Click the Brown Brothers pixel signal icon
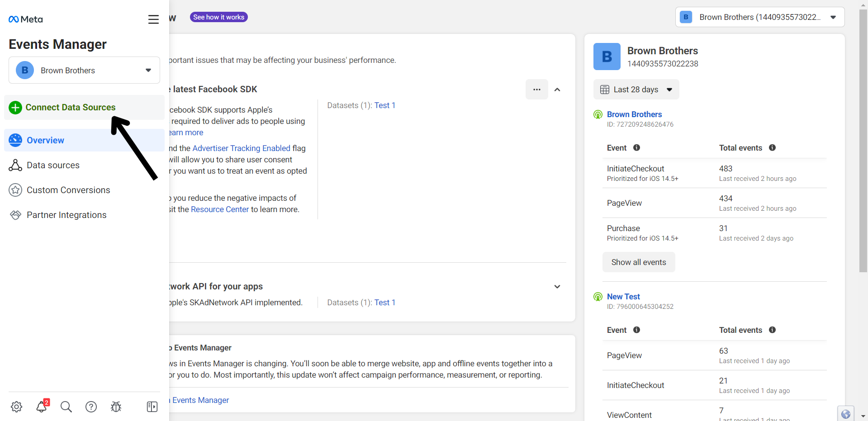Viewport: 868px width, 421px height. click(x=598, y=114)
